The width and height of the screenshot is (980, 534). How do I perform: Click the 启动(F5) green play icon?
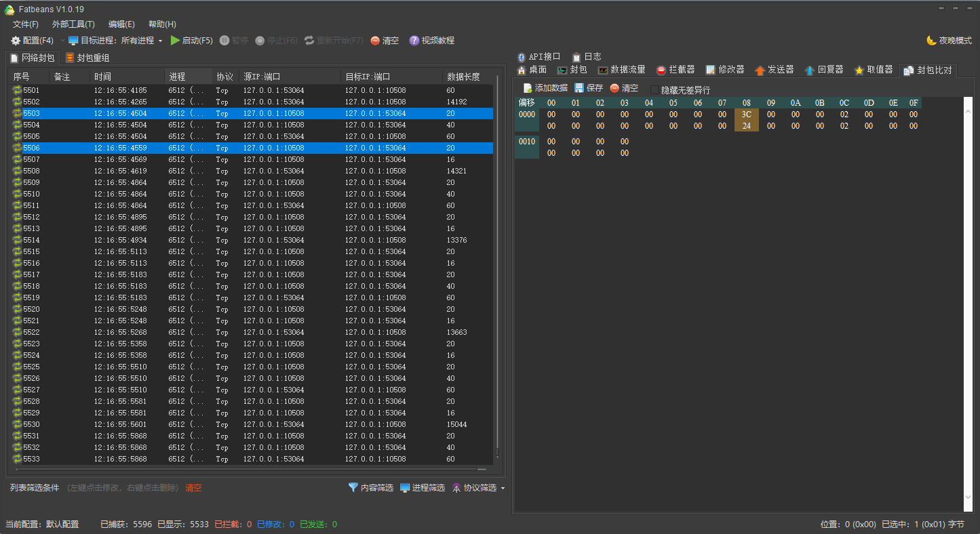pyautogui.click(x=175, y=41)
